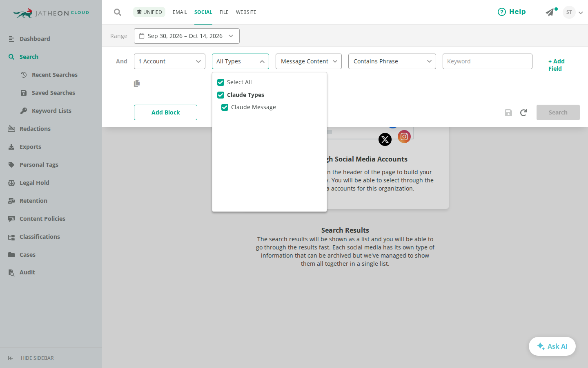The width and height of the screenshot is (588, 368).
Task: Uncheck the Select All checkbox
Action: (220, 82)
